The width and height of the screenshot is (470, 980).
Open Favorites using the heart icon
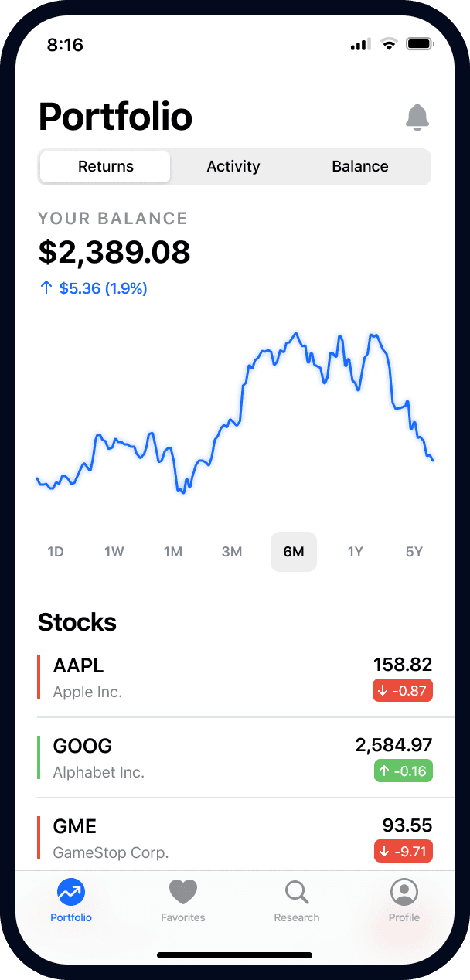pos(183,893)
